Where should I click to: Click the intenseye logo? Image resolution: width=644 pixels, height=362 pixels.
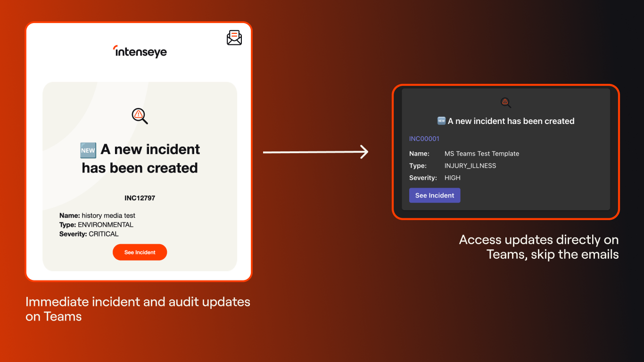(140, 51)
